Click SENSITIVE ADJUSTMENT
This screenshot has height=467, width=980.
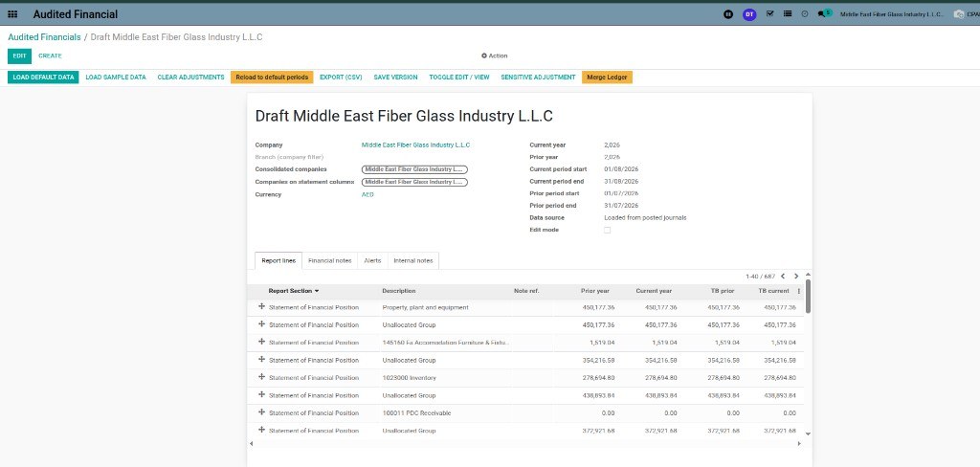point(538,78)
